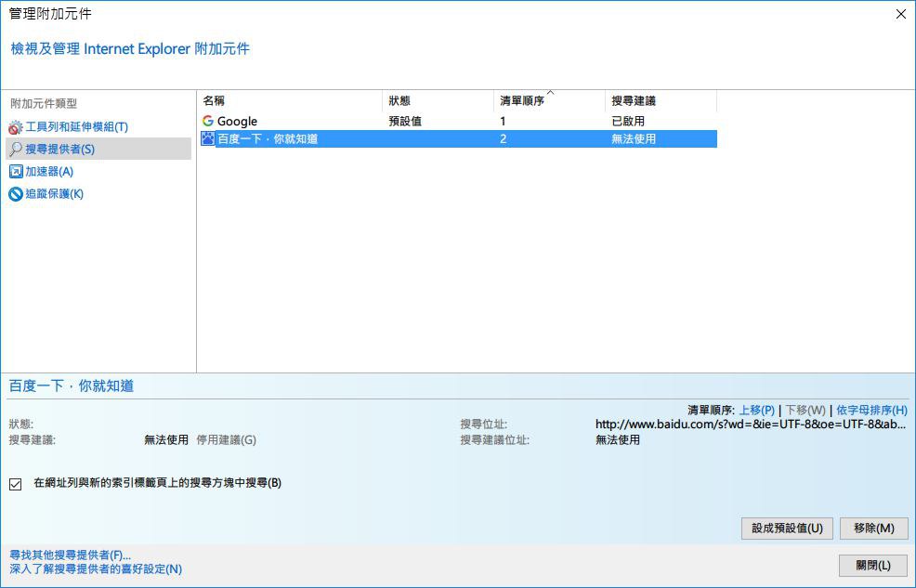
Task: Select the Google search provider row
Action: (458, 121)
